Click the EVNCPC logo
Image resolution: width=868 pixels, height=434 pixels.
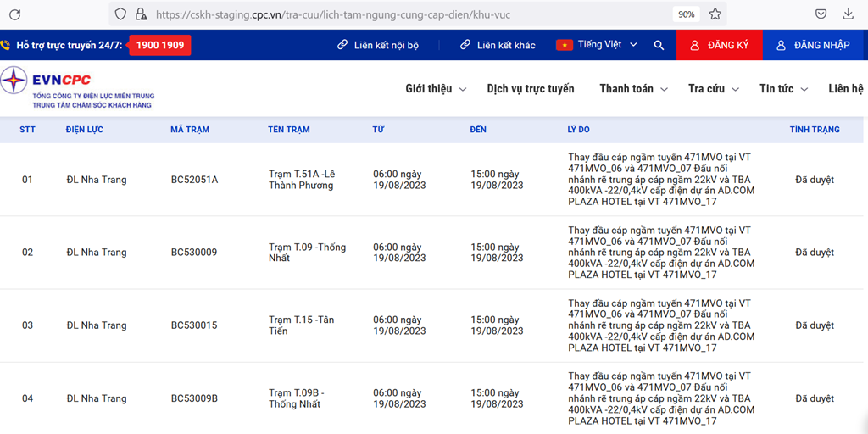[76, 88]
